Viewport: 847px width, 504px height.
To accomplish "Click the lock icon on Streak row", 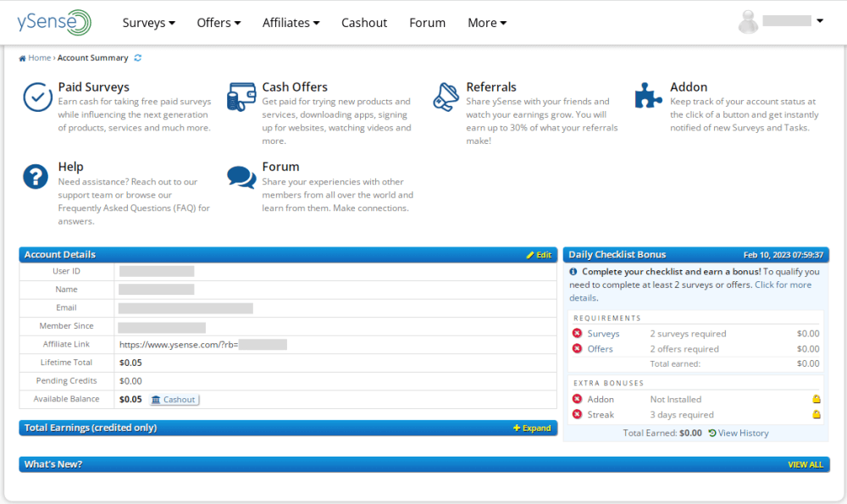I will coord(817,415).
